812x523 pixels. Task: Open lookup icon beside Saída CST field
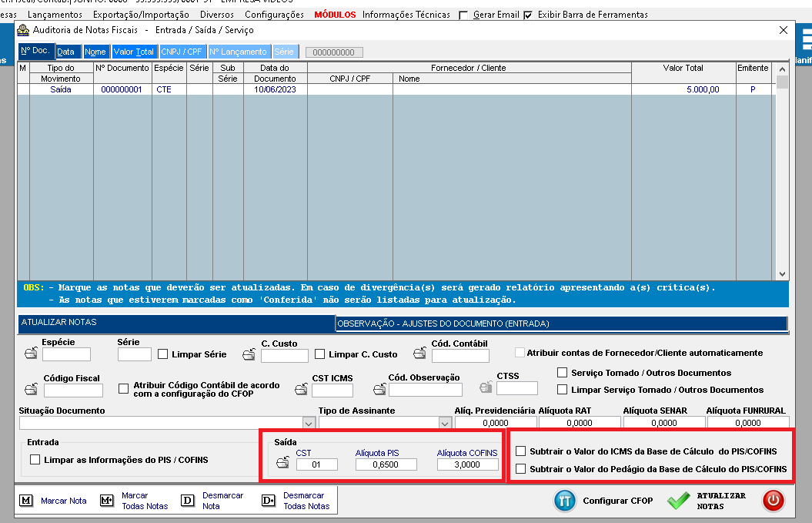282,462
